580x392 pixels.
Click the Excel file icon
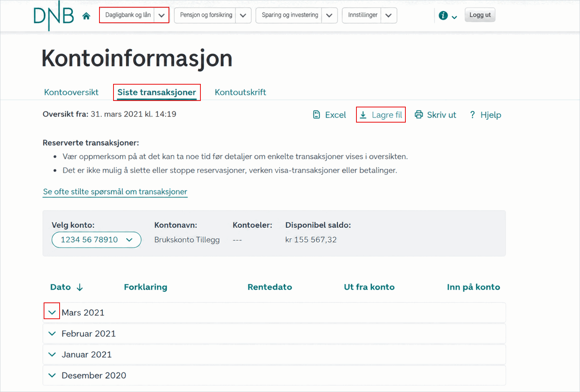coord(317,115)
